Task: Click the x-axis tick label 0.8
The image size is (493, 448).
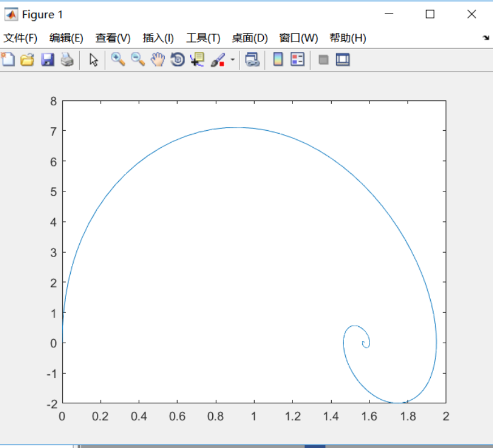Action: 216,416
